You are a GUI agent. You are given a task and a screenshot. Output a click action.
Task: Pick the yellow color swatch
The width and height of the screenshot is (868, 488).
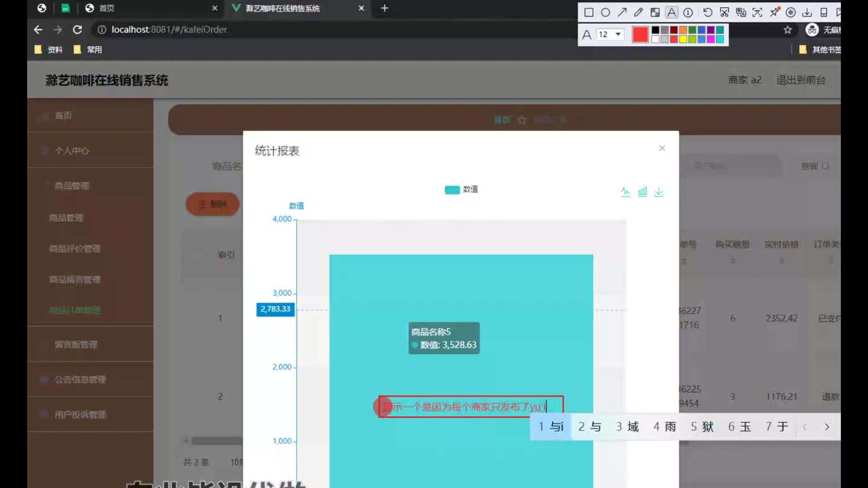click(683, 39)
